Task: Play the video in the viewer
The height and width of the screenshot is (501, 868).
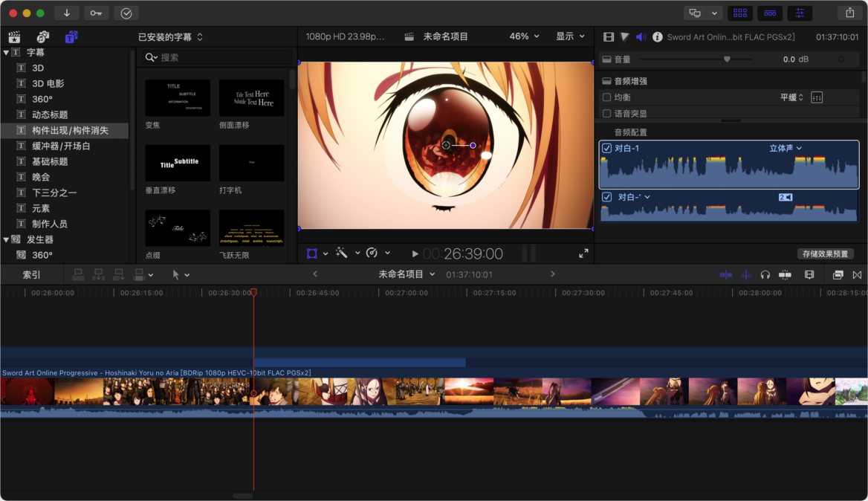Action: coord(415,254)
